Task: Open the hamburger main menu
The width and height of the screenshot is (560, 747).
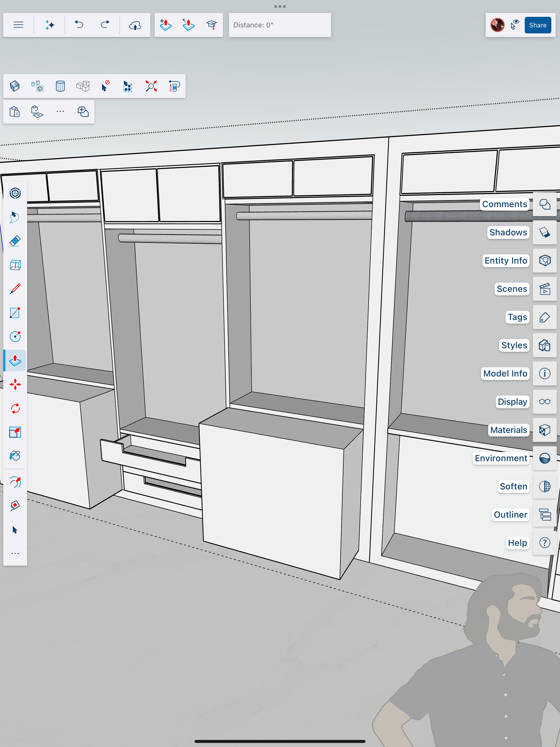Action: point(18,25)
